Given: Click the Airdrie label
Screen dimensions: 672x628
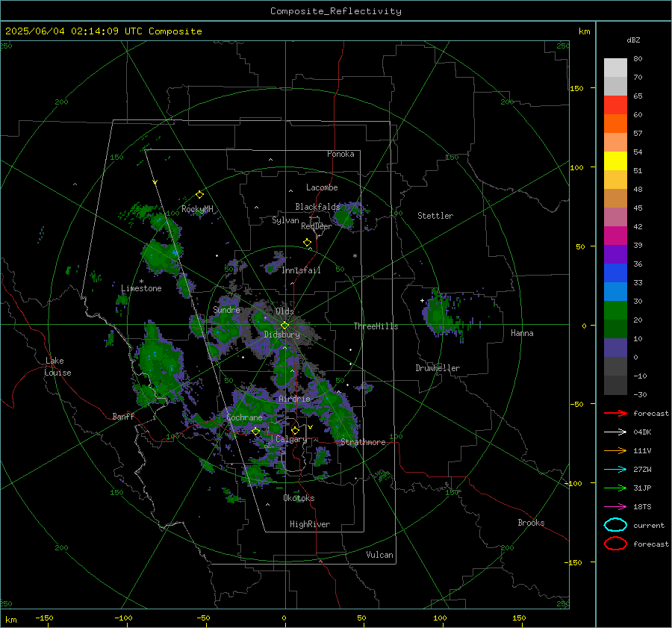Looking at the screenshot, I should click(294, 399).
